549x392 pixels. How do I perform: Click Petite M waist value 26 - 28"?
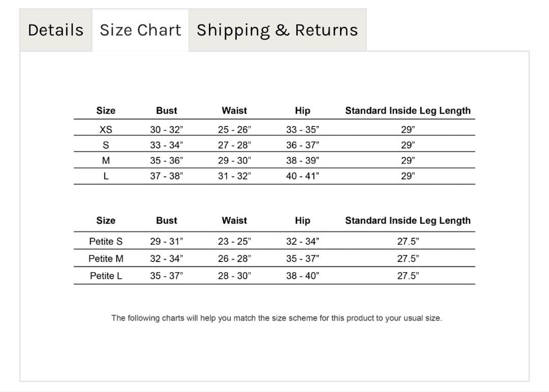coord(234,258)
